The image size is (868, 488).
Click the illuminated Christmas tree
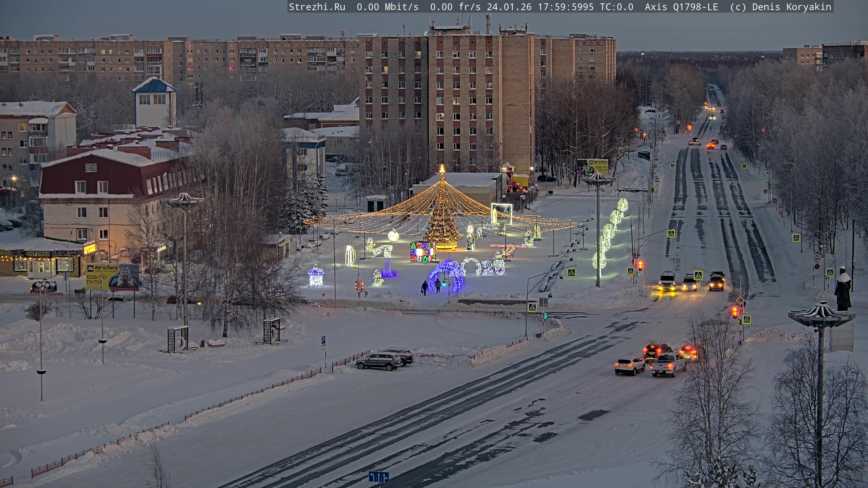442,216
